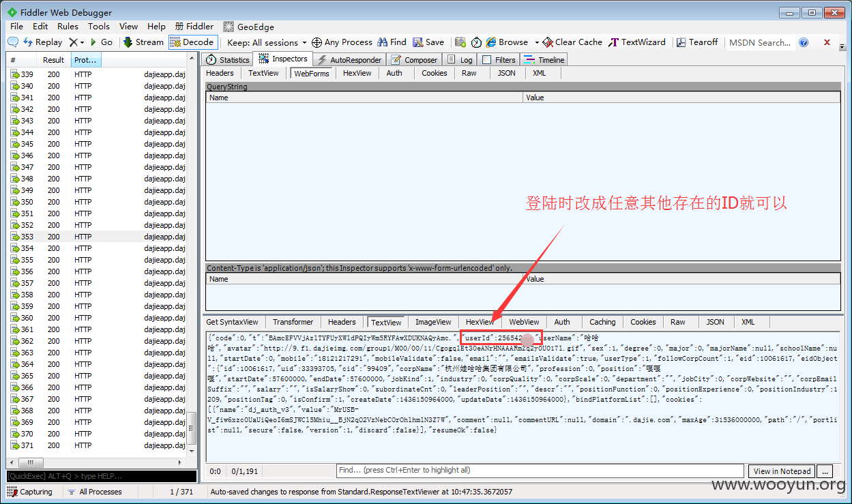Select request XML tab
Image resolution: width=852 pixels, height=504 pixels.
pyautogui.click(x=539, y=73)
